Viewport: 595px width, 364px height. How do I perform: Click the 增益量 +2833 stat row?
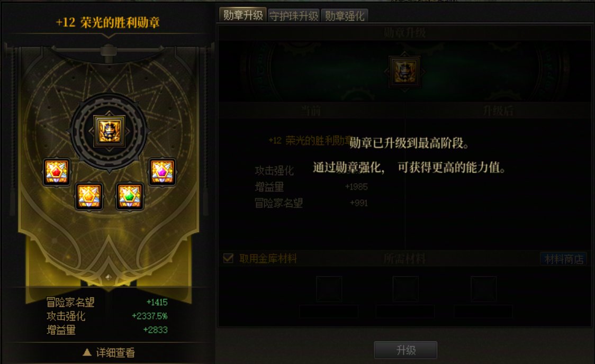(x=106, y=330)
